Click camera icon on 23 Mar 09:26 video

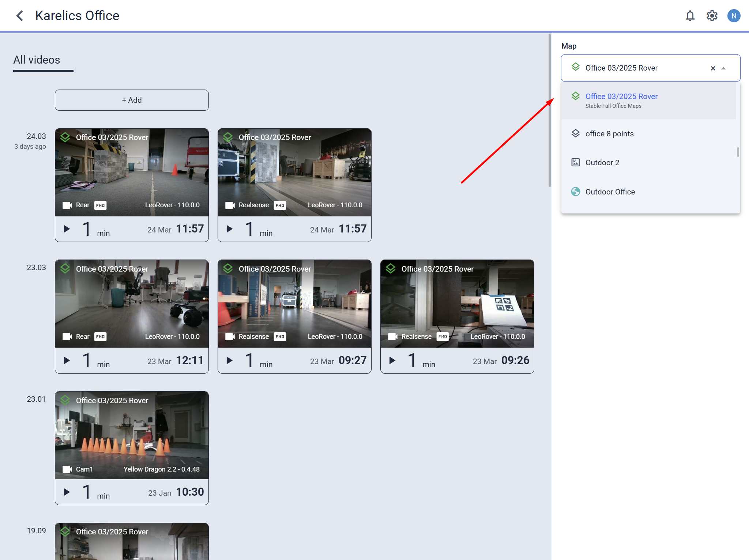click(392, 337)
